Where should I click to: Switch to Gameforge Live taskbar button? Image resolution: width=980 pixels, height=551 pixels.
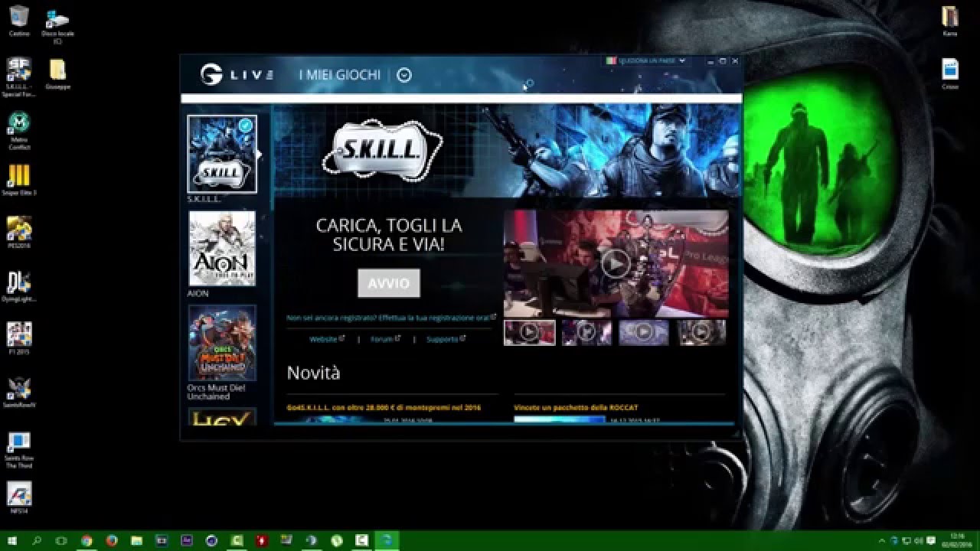pos(387,540)
